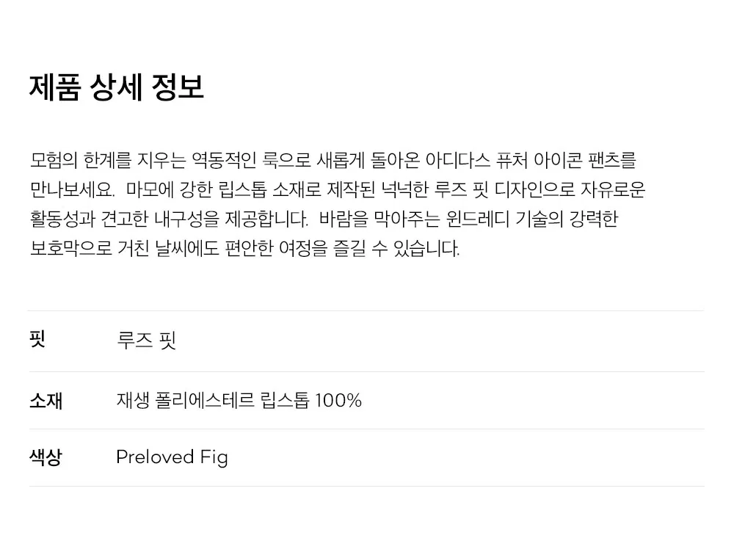Image resolution: width=734 pixels, height=560 pixels.
Task: Select the 소재 row label
Action: point(46,401)
